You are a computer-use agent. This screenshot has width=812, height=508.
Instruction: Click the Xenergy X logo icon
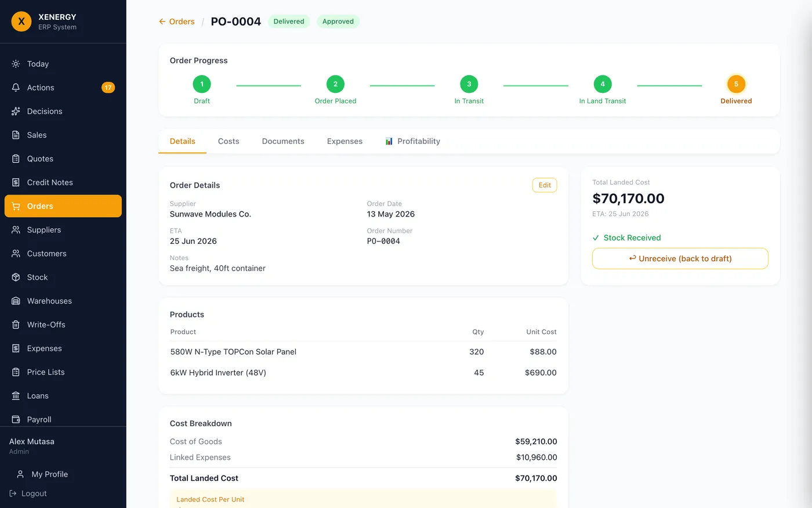(x=21, y=21)
